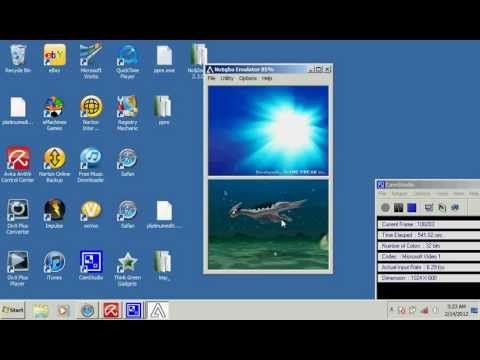
Task: Select the Norton Internet Security desktop shortcut
Action: pyautogui.click(x=91, y=113)
